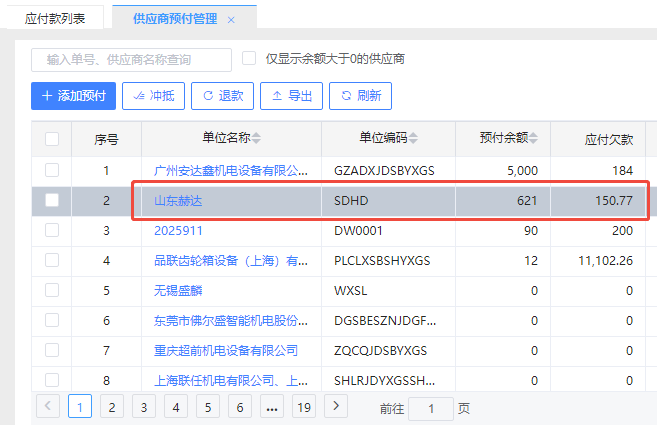Screen dimensions: 657x425
Task: Click the pagination ellipsis for more pages
Action: [272, 406]
